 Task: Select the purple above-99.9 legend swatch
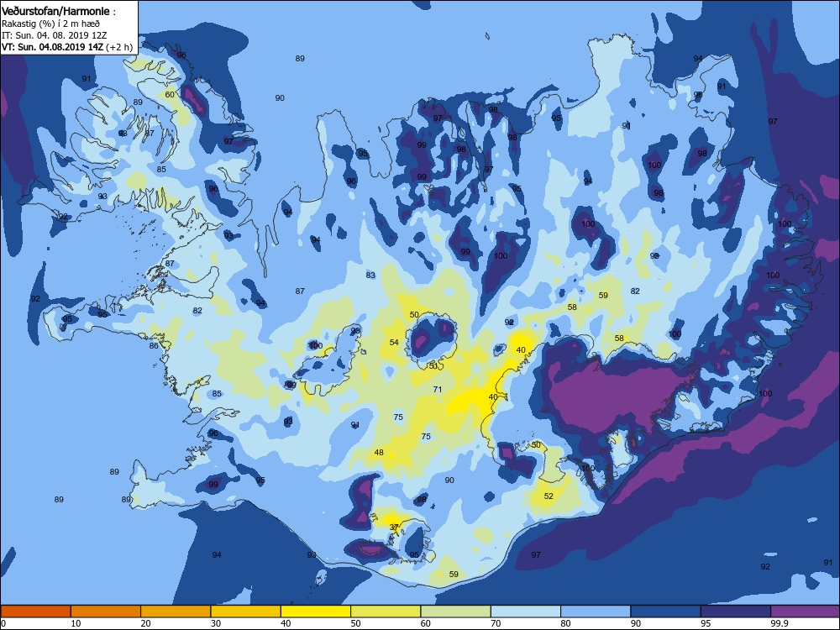point(806,612)
